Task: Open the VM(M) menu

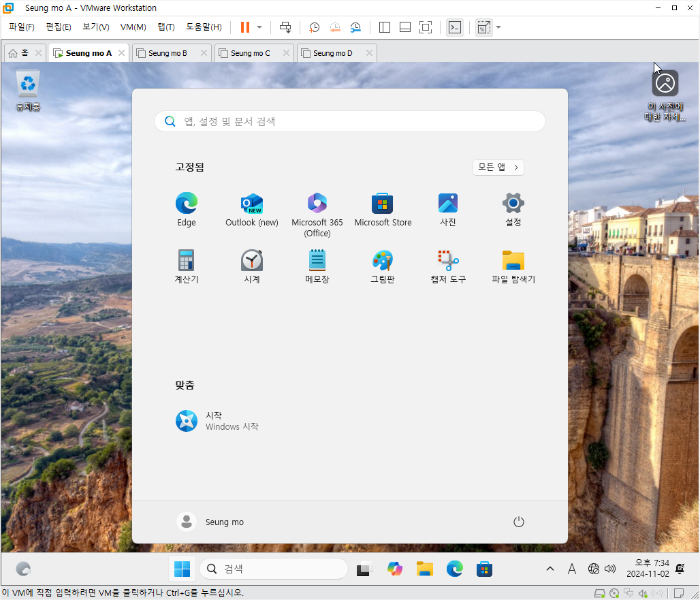Action: click(133, 27)
